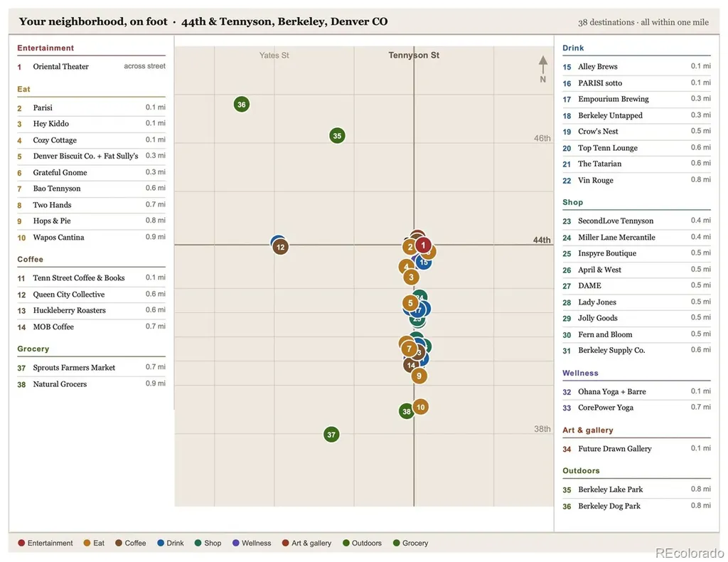Select Tenn Street Coffee & Books
Screen dimensions: 728x562
point(92,277)
